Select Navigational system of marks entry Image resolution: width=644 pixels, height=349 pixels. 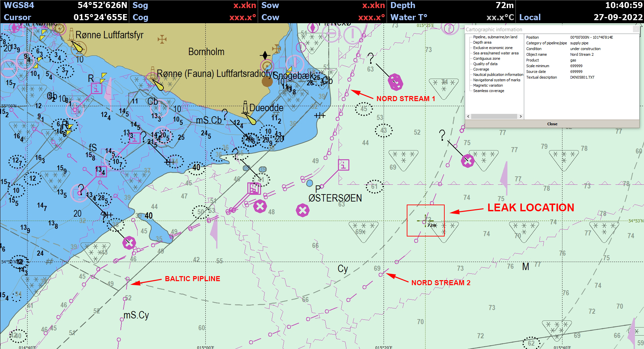[497, 80]
